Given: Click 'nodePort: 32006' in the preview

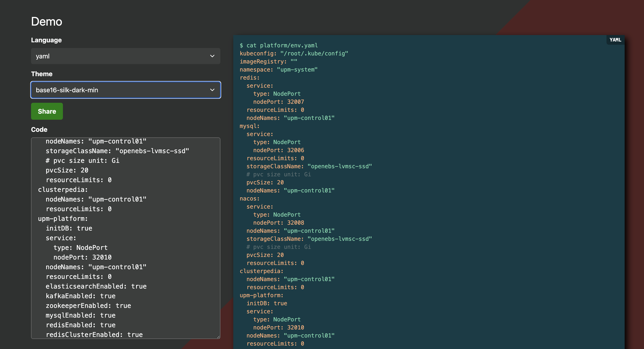Looking at the screenshot, I should coord(278,150).
